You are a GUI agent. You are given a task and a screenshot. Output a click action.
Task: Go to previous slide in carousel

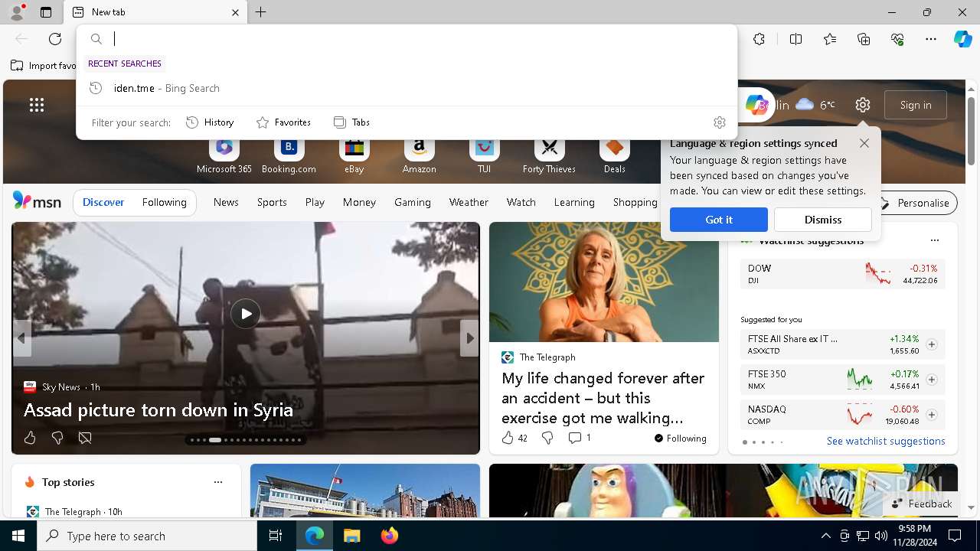pyautogui.click(x=21, y=337)
